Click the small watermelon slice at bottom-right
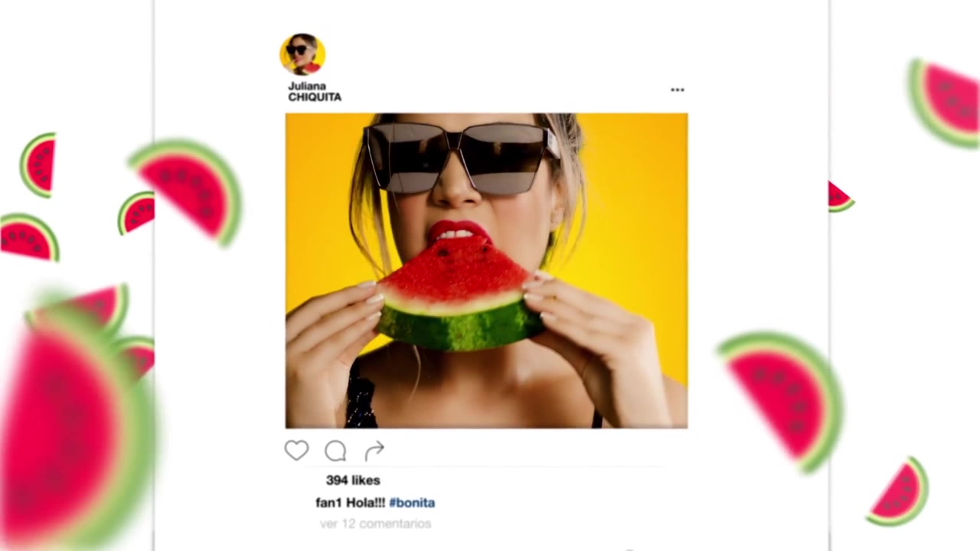 pos(898,492)
